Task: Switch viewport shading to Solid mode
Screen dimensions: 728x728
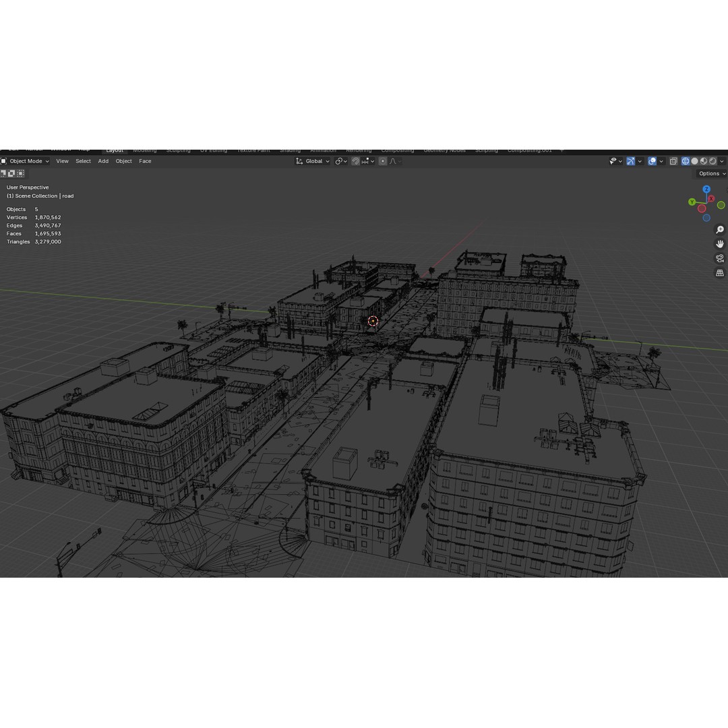Action: point(695,161)
